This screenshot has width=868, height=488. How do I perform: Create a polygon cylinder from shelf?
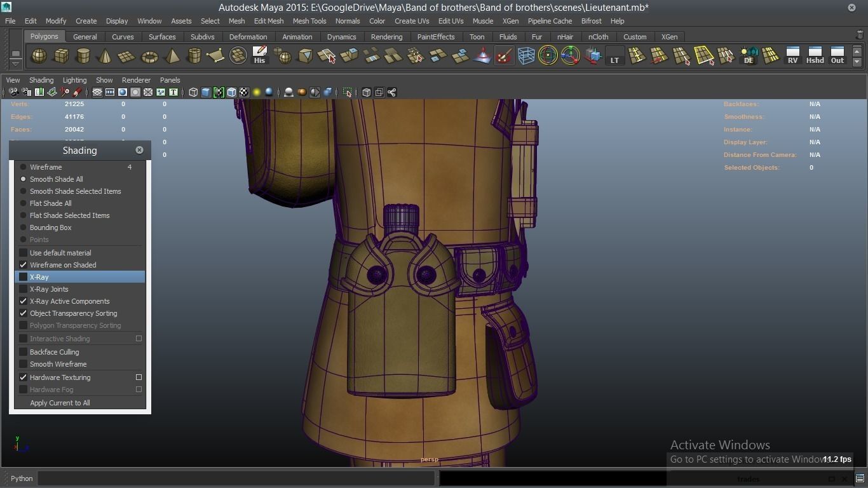point(83,56)
